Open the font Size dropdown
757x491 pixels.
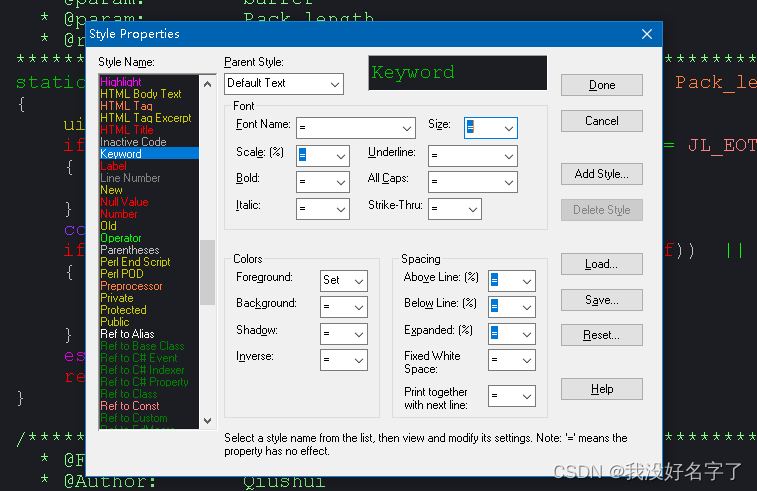click(x=491, y=128)
